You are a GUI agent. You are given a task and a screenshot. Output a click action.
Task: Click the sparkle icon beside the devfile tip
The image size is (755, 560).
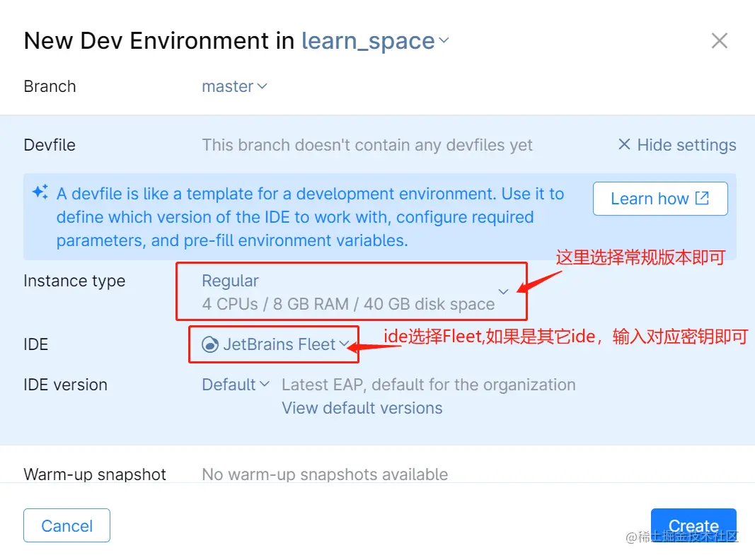[x=40, y=192]
